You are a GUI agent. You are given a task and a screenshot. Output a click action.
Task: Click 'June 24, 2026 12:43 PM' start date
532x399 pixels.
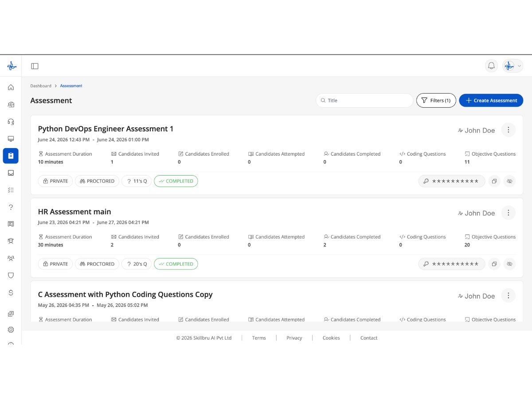[64, 140]
